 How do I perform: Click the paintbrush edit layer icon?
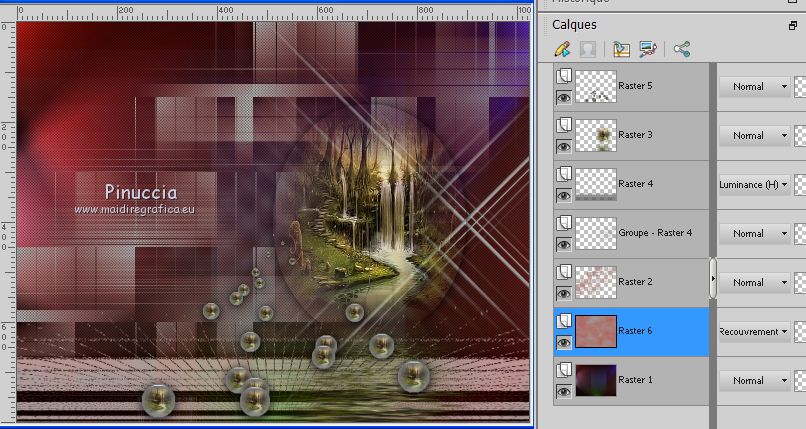click(563, 49)
